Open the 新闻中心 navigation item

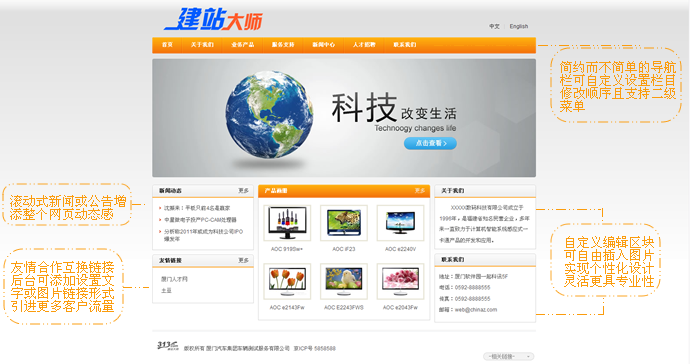[323, 45]
